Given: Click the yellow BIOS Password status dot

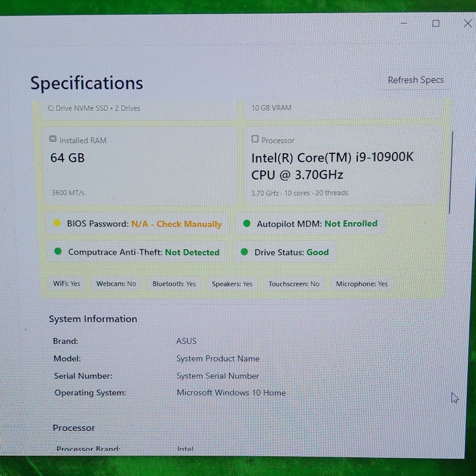Looking at the screenshot, I should [x=57, y=223].
